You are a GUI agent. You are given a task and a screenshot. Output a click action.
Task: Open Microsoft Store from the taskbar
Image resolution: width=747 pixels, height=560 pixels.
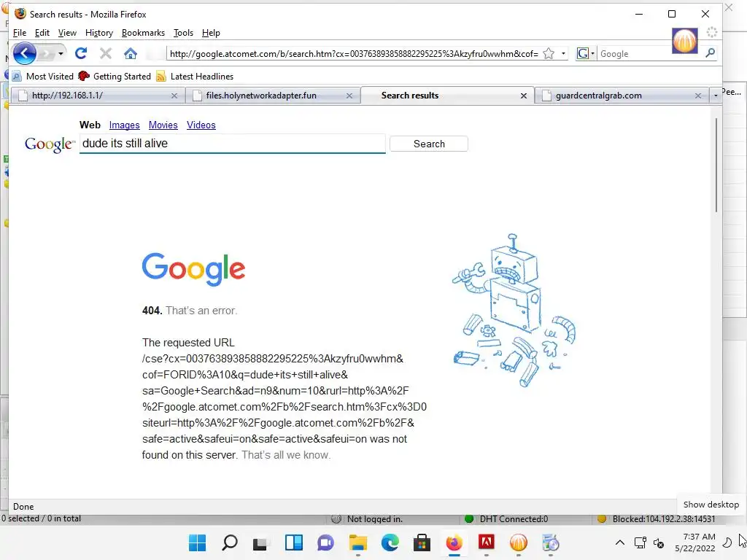click(x=422, y=542)
